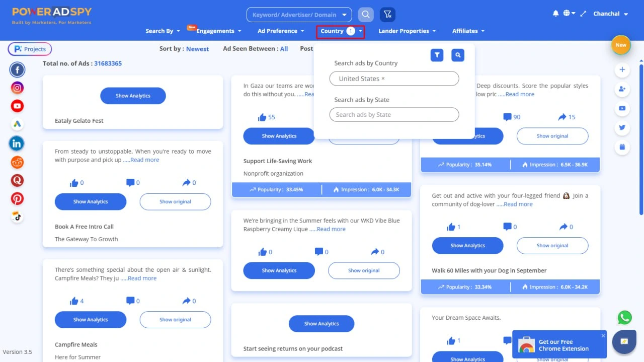
Task: Show Analytics for Campfire Meals ad
Action: point(91,320)
